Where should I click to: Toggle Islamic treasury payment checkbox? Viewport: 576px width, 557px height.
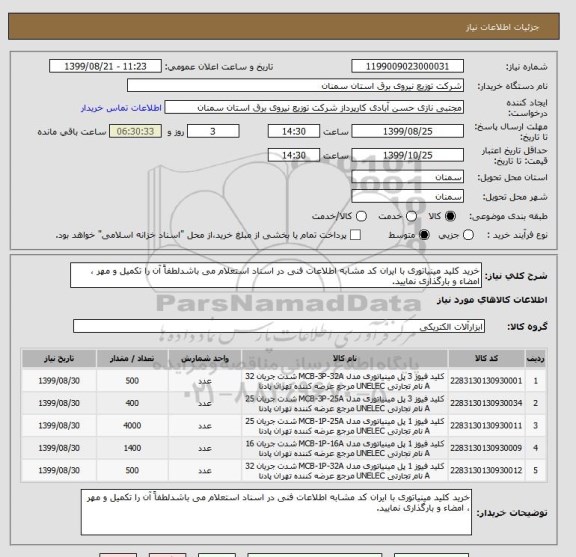tap(355, 235)
